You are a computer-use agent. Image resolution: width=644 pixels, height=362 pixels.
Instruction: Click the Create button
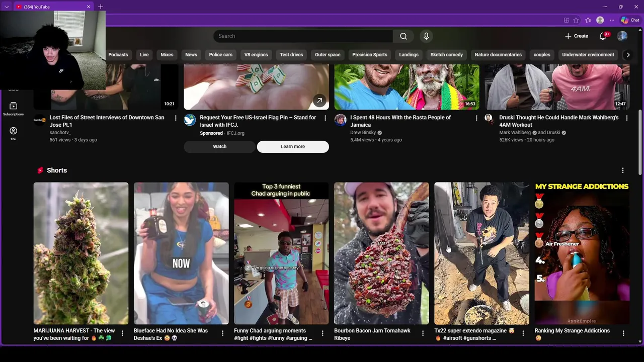click(x=577, y=36)
